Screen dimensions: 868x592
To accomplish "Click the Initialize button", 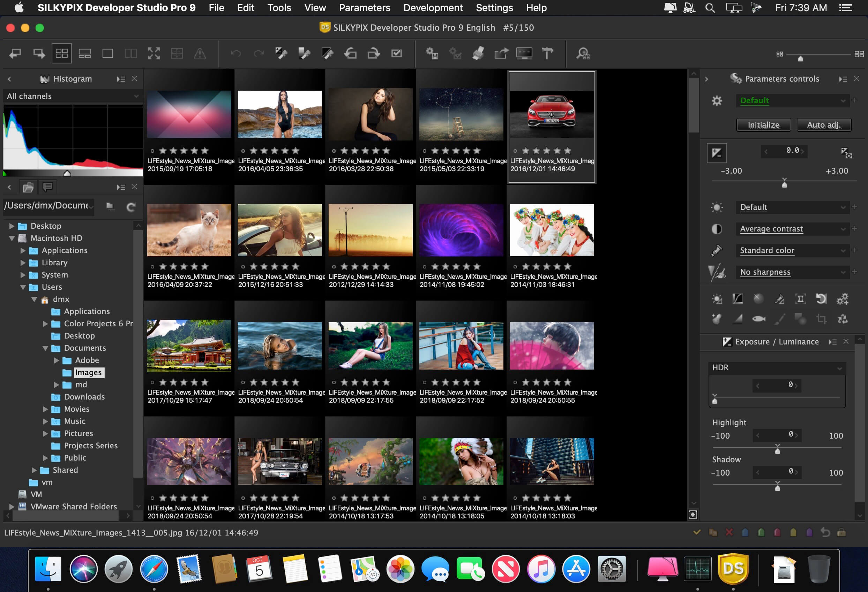I will tap(762, 124).
